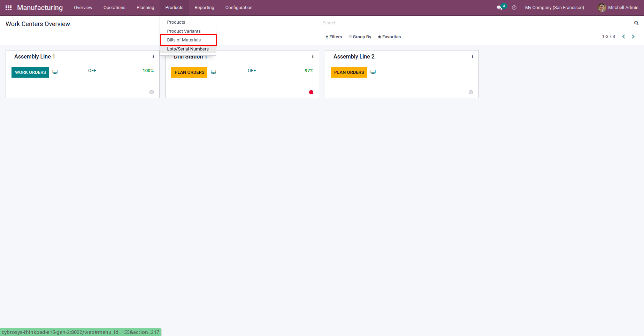Click the search magnifier icon
The width and height of the screenshot is (644, 336).
(636, 23)
